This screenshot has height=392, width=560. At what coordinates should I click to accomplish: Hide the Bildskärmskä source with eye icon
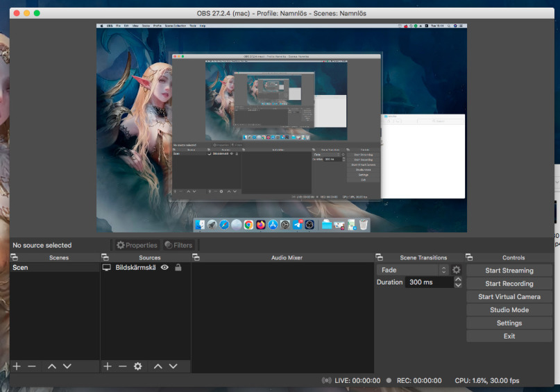pos(164,267)
